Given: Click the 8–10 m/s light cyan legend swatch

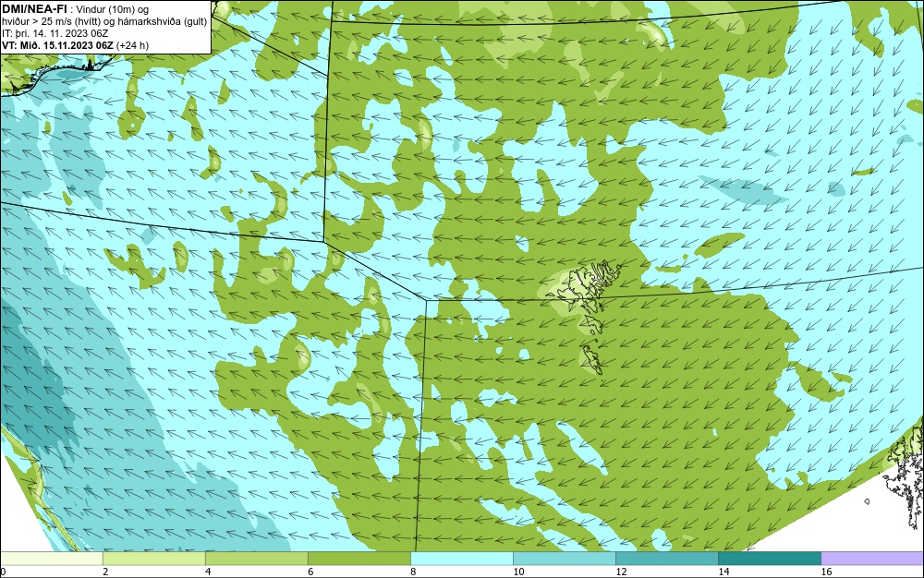Looking at the screenshot, I should (461, 558).
